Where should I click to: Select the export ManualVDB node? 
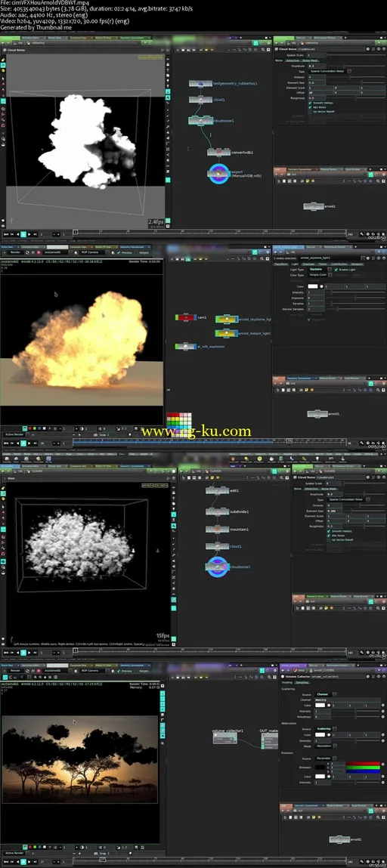click(x=218, y=174)
